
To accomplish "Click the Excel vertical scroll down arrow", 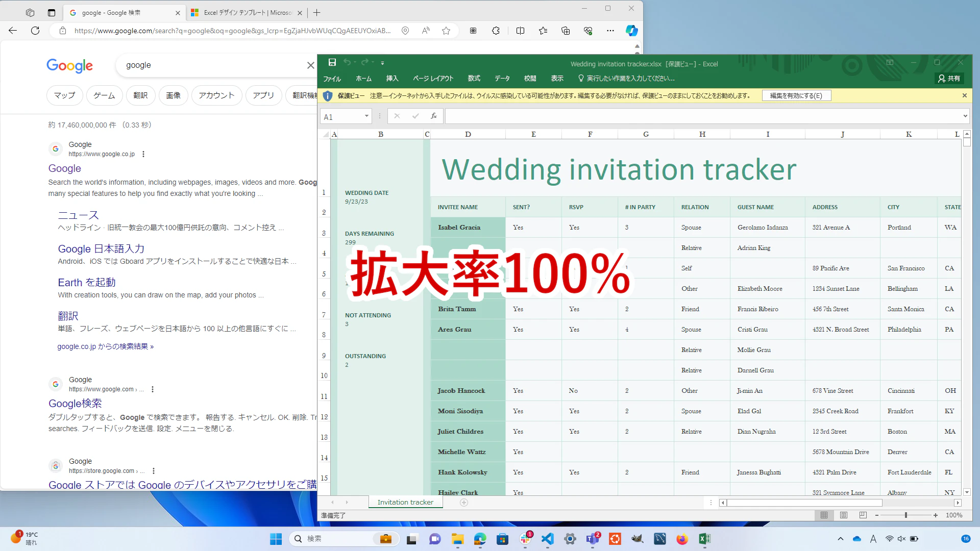I will 967,492.
